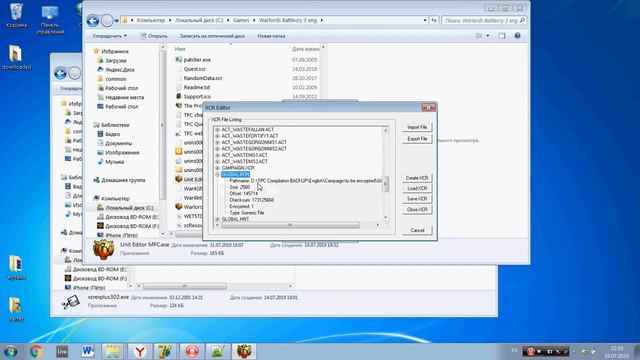Expand the ACT_WASTEFORTIFY1.ACT tree node
Screen dimensions: 640x360
[218, 136]
